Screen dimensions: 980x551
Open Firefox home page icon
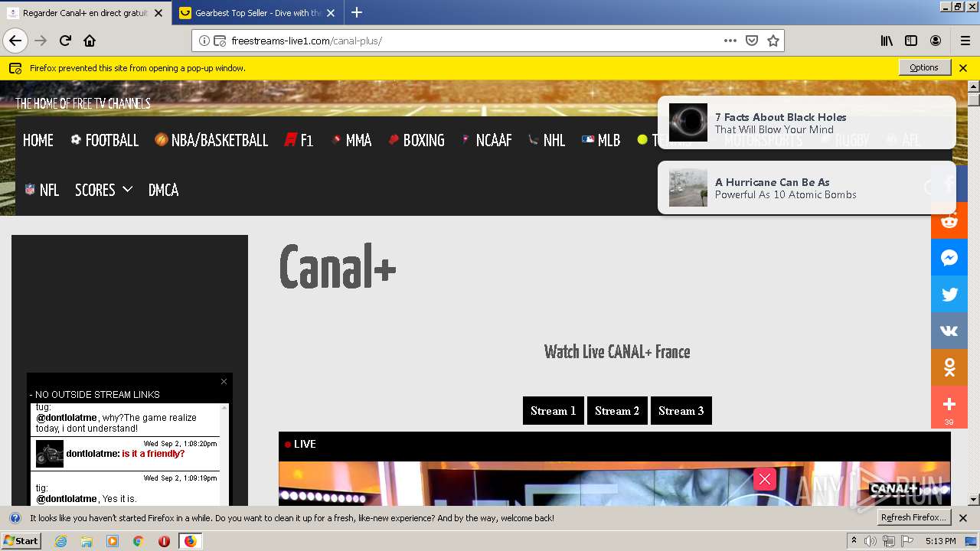(x=90, y=41)
